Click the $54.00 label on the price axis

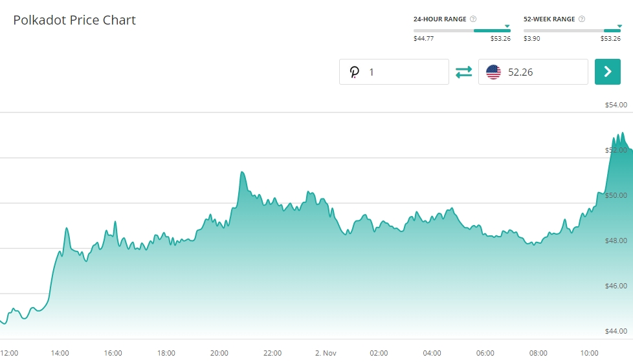point(616,105)
